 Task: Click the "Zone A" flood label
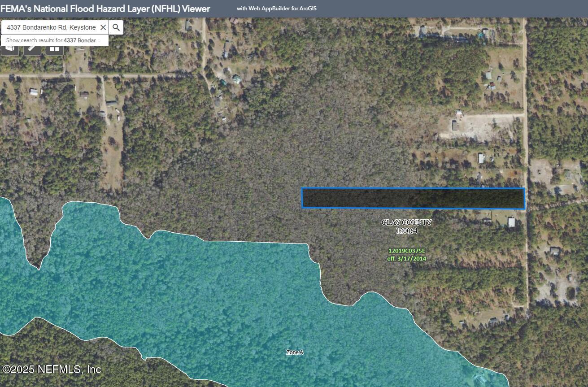(x=295, y=352)
